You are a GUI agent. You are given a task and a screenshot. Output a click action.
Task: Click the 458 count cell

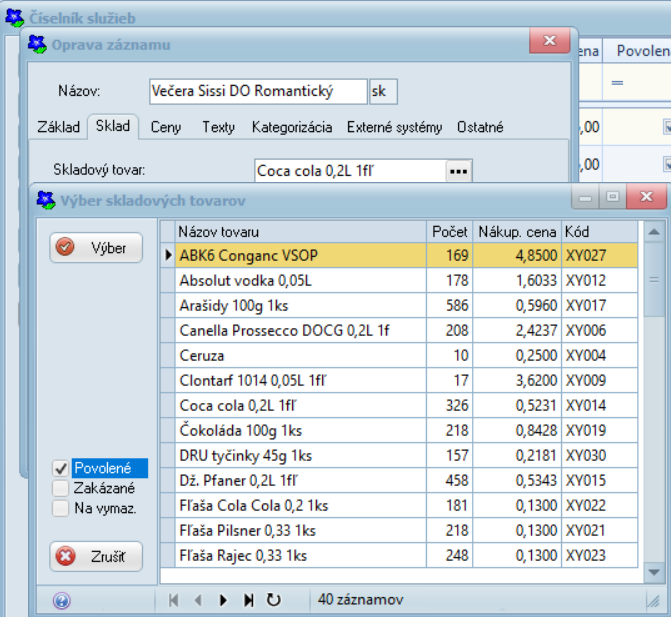449,480
